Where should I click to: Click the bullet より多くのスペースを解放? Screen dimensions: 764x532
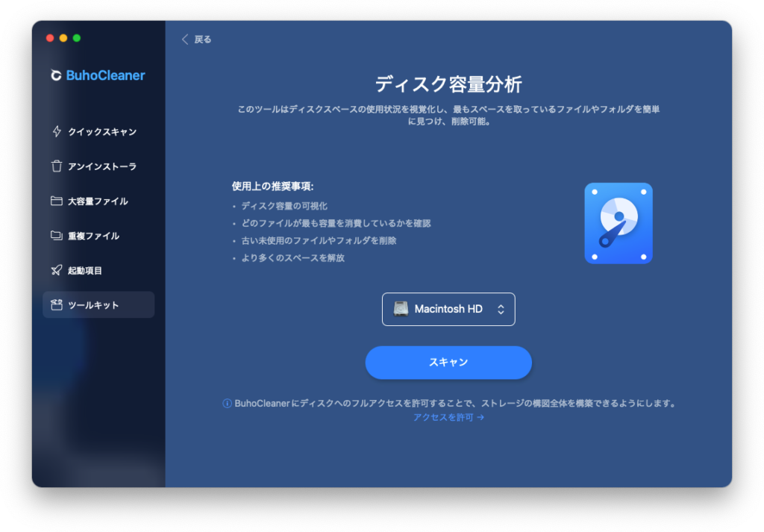pyautogui.click(x=293, y=257)
